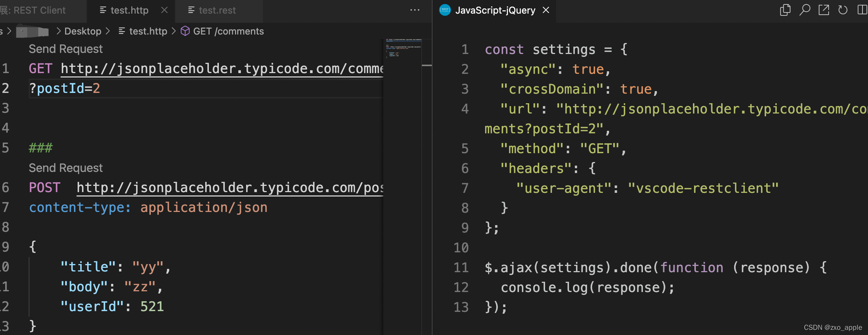Click the "async": true line in the snippet
The image size is (868, 335).
point(555,69)
